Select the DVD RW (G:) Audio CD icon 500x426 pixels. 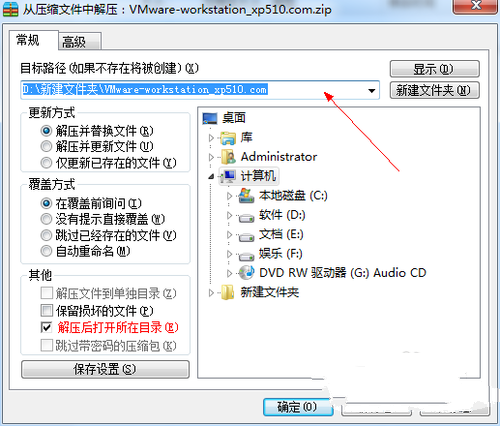click(x=247, y=273)
